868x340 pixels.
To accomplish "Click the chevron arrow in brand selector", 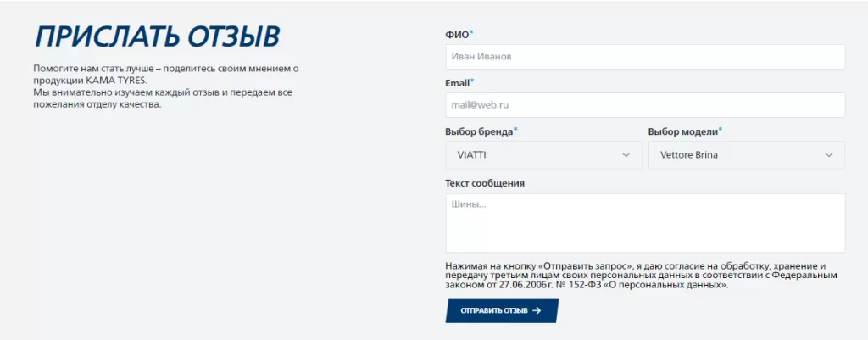I will tap(626, 155).
